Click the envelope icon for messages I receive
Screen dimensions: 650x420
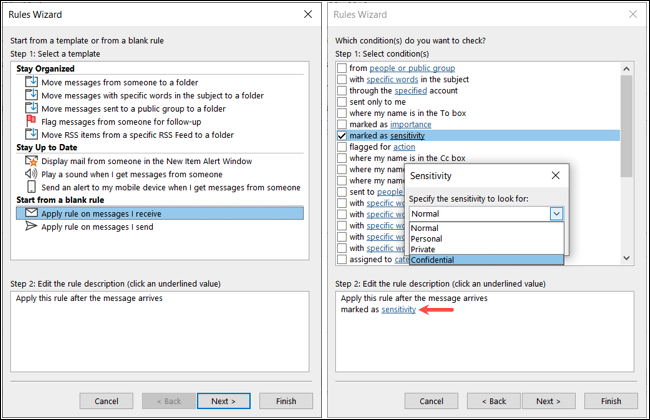[x=32, y=213]
